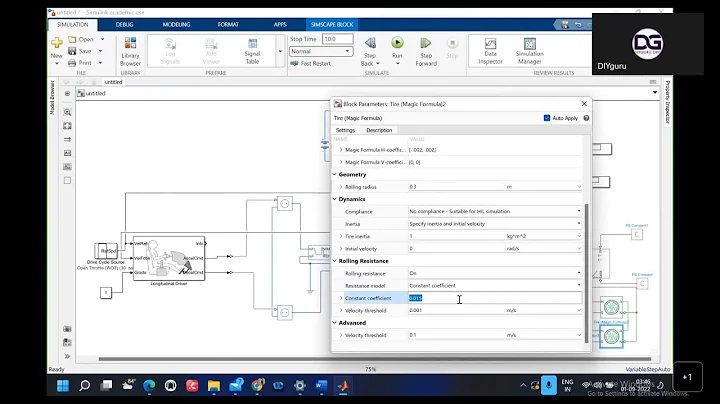This screenshot has width=720, height=404.
Task: Open File Explorer from the taskbar
Action: click(214, 386)
